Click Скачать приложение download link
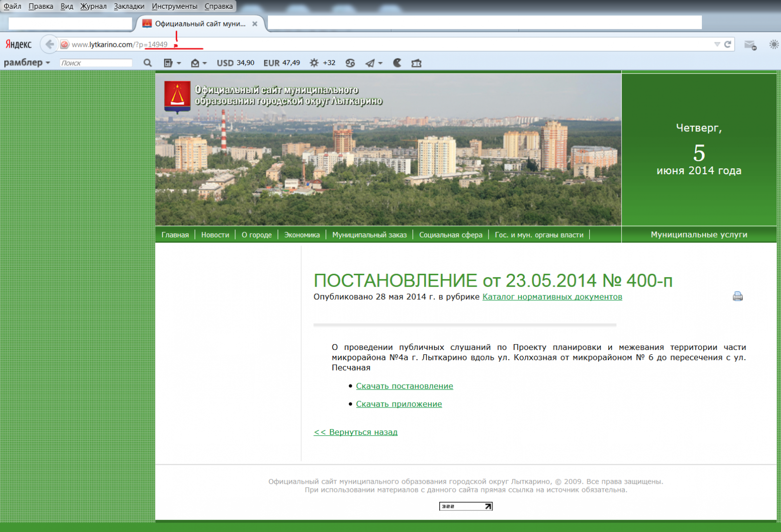 399,404
